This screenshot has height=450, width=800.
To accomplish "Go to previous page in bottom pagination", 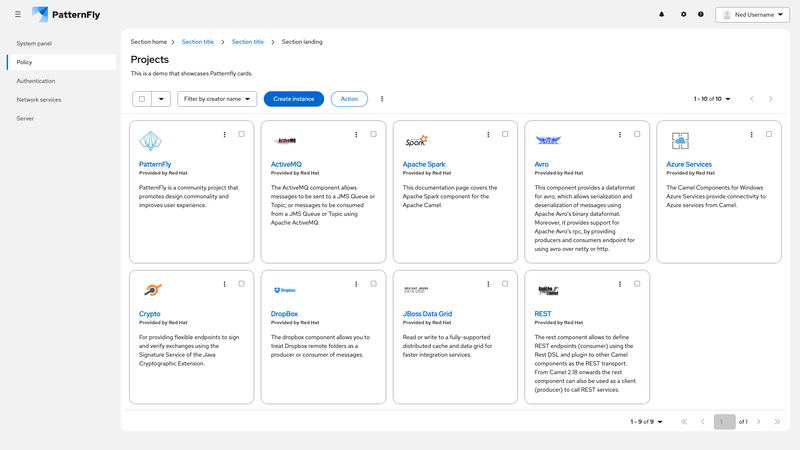I will coord(703,422).
